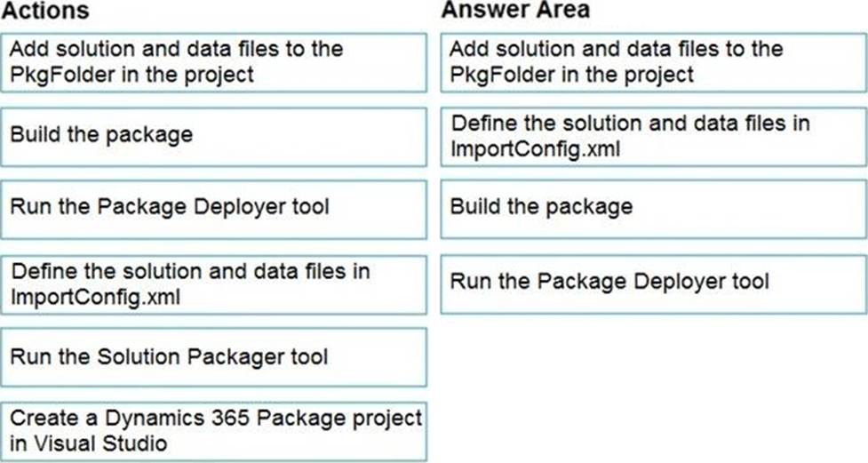
Task: Click 'Visual Studio' text in last action
Action: pyautogui.click(x=100, y=443)
